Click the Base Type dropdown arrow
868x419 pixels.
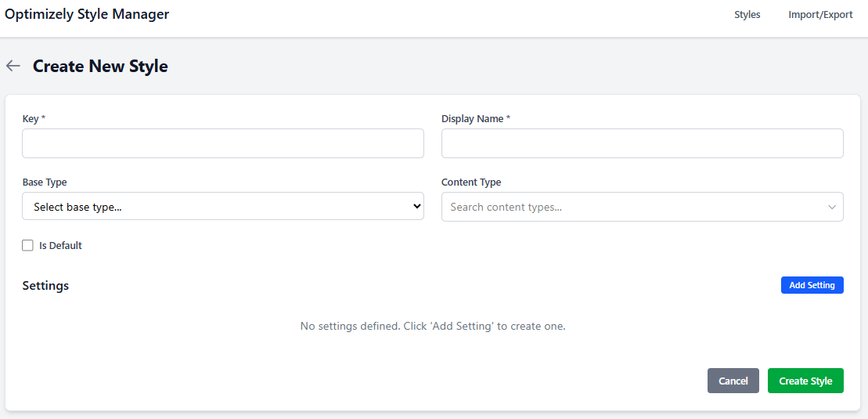416,207
